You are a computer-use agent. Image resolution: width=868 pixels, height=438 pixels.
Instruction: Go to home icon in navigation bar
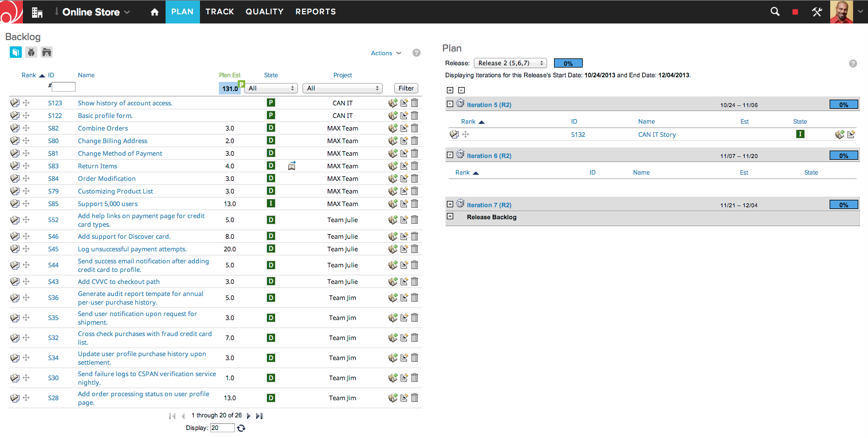click(x=154, y=11)
